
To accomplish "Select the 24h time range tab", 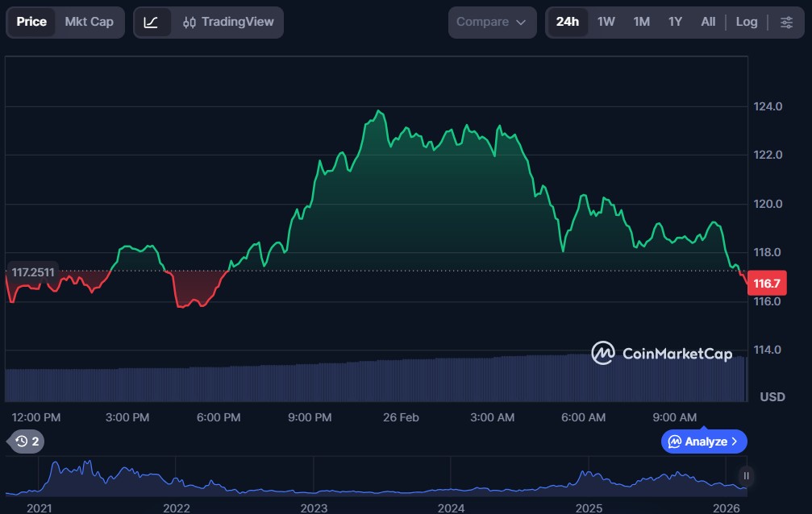I will [x=567, y=22].
